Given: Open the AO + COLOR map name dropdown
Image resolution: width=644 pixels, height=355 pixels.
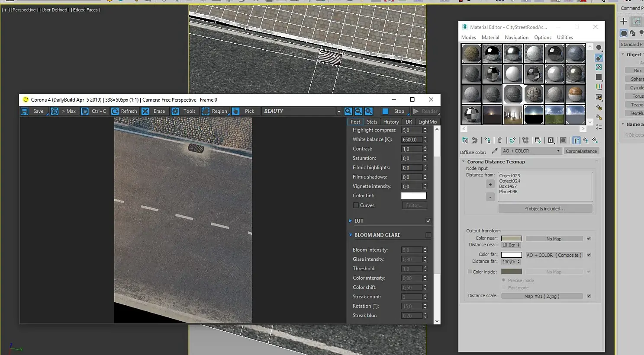Looking at the screenshot, I should (x=531, y=151).
